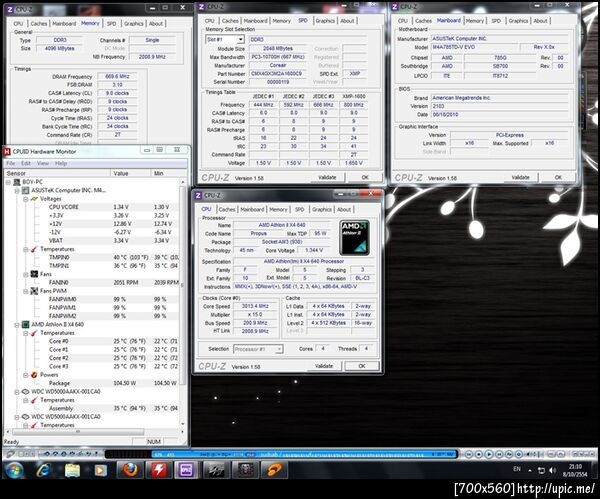Click OK in the CPU-Z processor window
This screenshot has width=600, height=499.
pos(362,366)
